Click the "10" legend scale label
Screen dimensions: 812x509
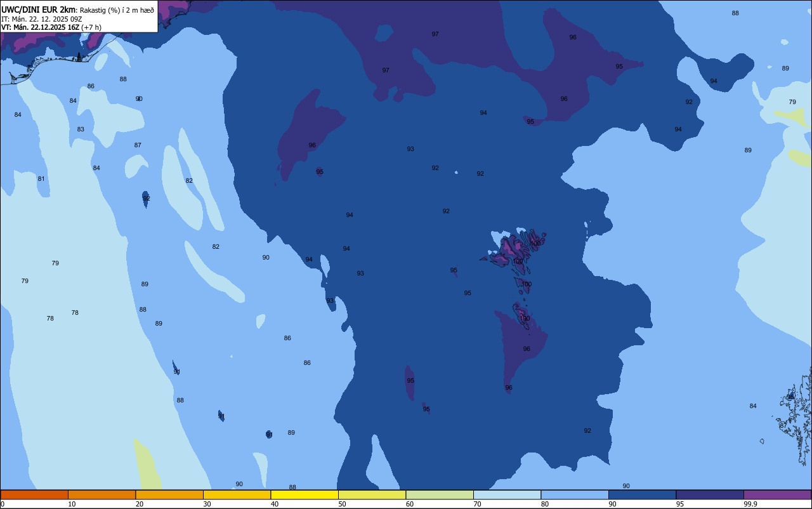[x=72, y=504]
